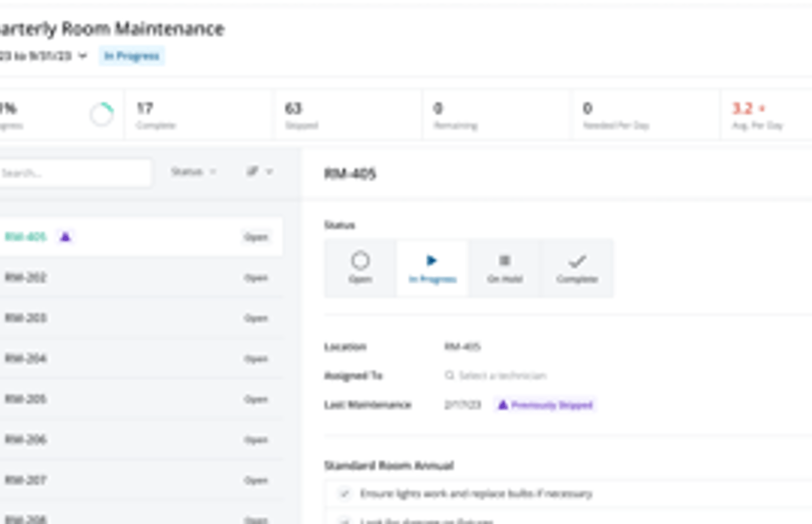The width and height of the screenshot is (812, 524).
Task: Click the Open status tag on the RM-202 row
Action: [256, 278]
